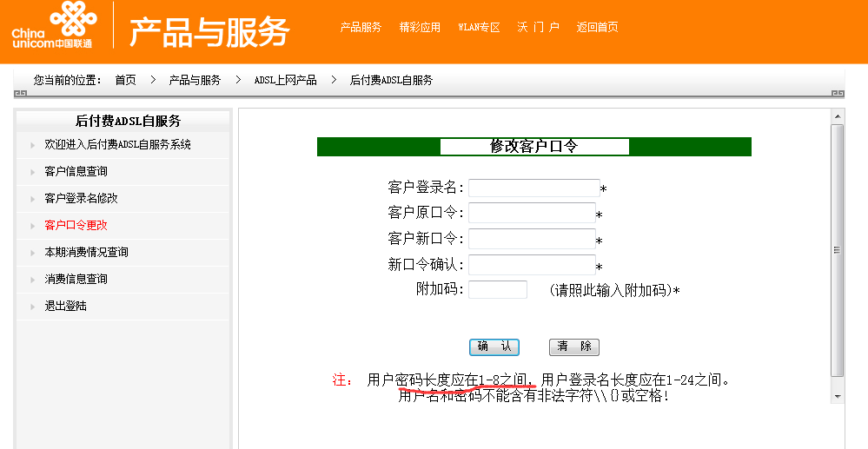Viewport: 868px width, 449px height.
Task: Click breadcrumb link ADSL上网产品
Action: (x=286, y=80)
